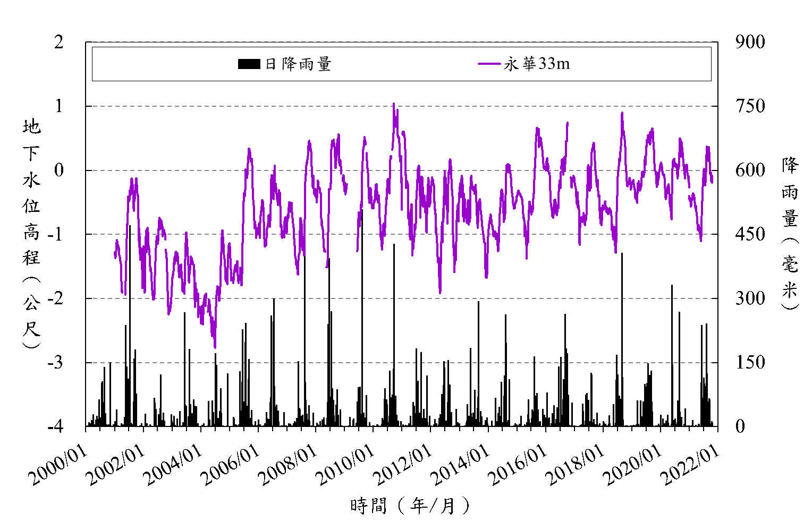Select the black 日降雨量 legend swatch
This screenshot has width=812, height=530.
249,64
